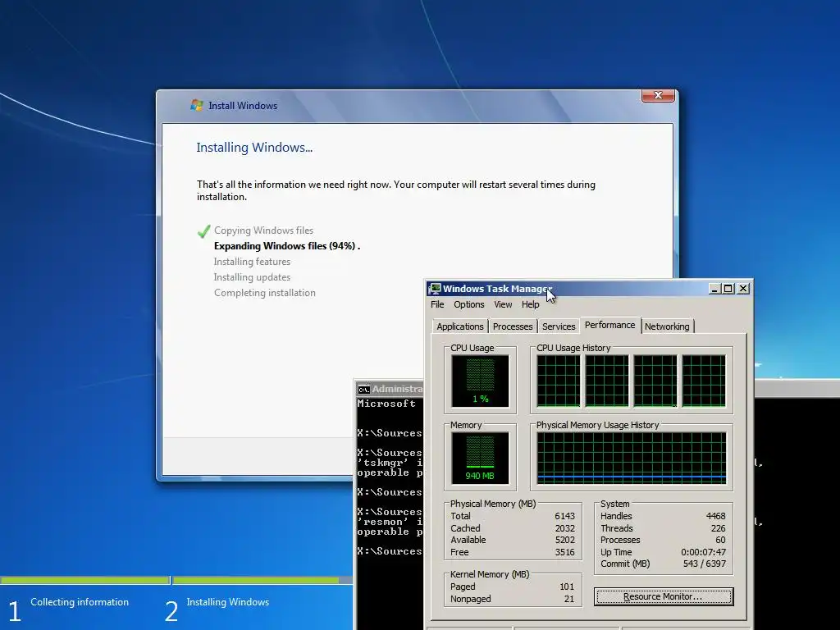The height and width of the screenshot is (630, 840).
Task: Click the Handles value 4468
Action: [715, 516]
